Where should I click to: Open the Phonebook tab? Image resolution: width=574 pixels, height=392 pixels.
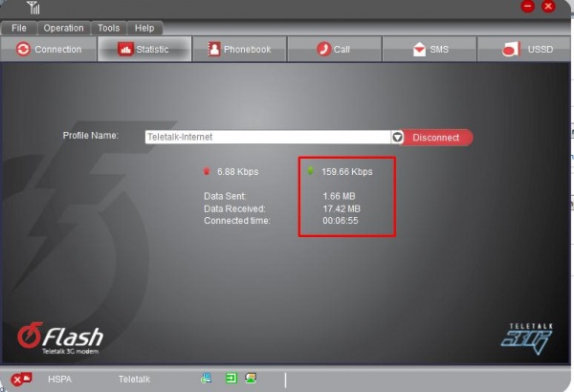pos(239,49)
